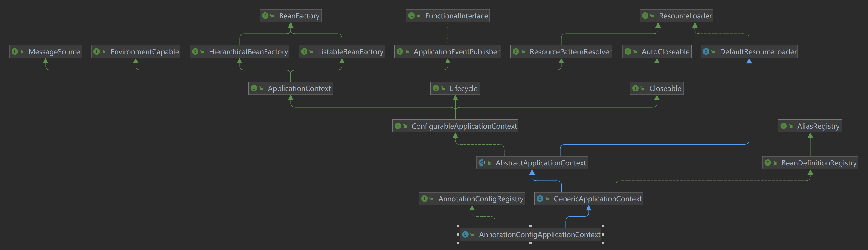Click the class icon on AbstractApplicationContext
The height and width of the screenshot is (250, 868).
(x=481, y=163)
